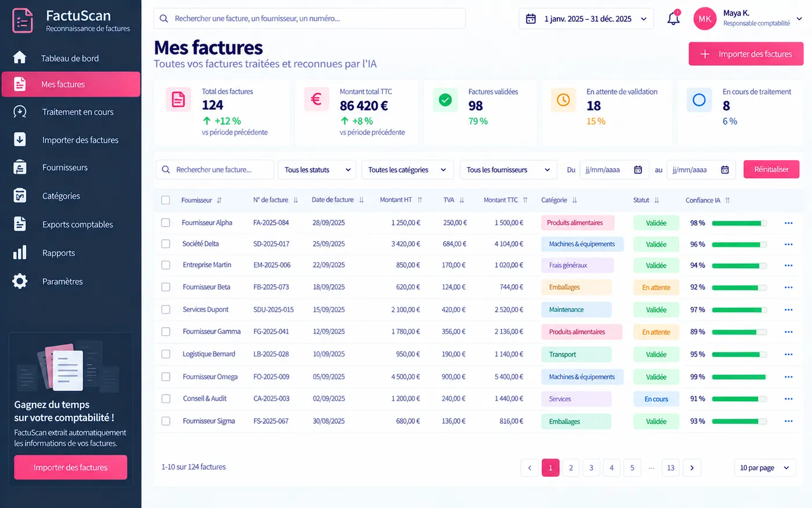This screenshot has height=508, width=812.
Task: Expand the Tous les fournisseurs dropdown
Action: click(x=508, y=170)
